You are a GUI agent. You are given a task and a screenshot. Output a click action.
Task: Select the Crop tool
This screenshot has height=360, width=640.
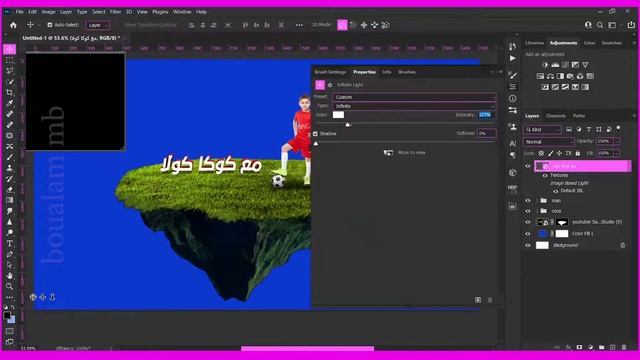coord(9,93)
